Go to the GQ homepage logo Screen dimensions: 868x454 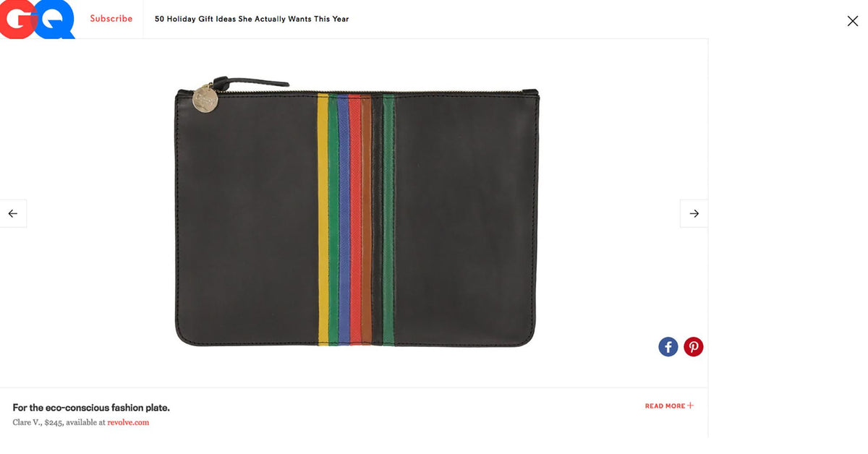pyautogui.click(x=38, y=19)
